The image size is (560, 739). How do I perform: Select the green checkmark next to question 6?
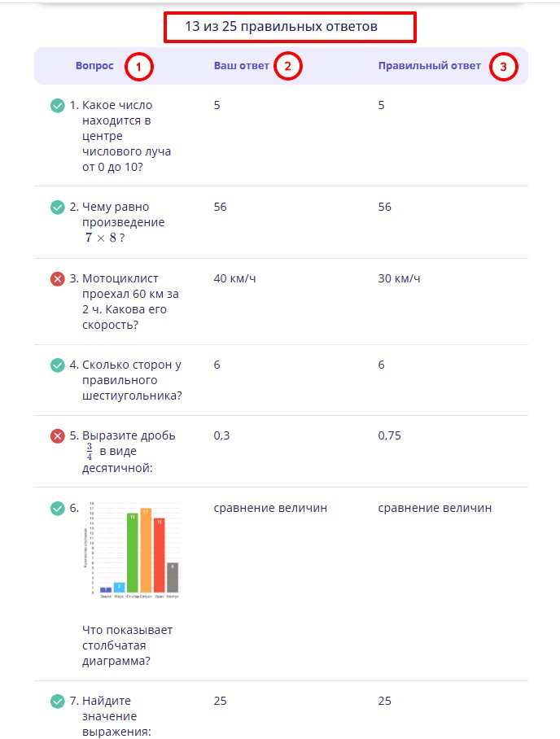(56, 507)
